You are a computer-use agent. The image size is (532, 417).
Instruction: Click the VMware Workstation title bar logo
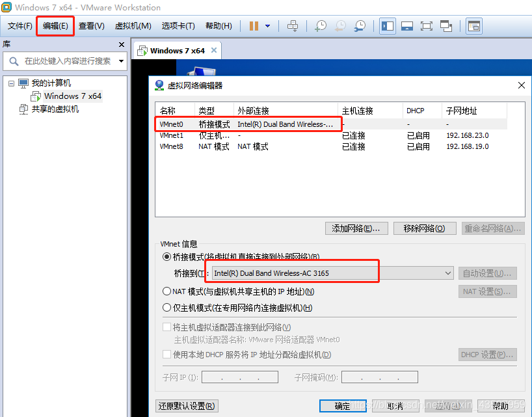pyautogui.click(x=7, y=7)
